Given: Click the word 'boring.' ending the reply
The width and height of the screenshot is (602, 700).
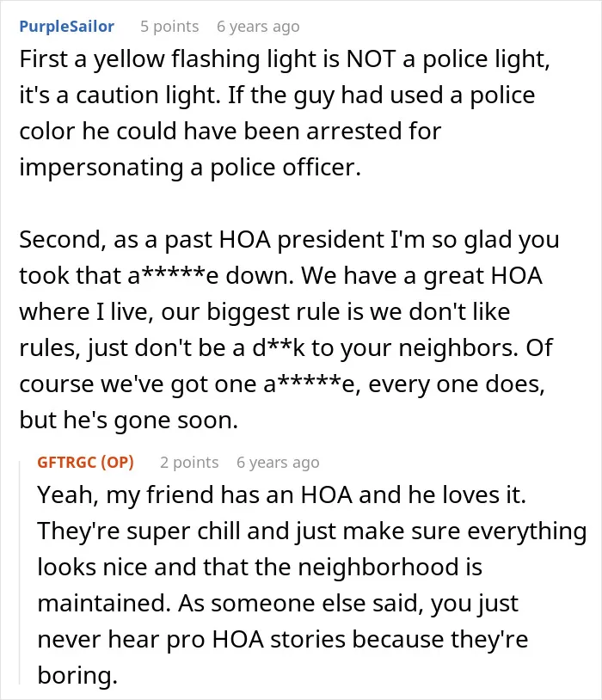Looking at the screenshot, I should click(77, 675).
